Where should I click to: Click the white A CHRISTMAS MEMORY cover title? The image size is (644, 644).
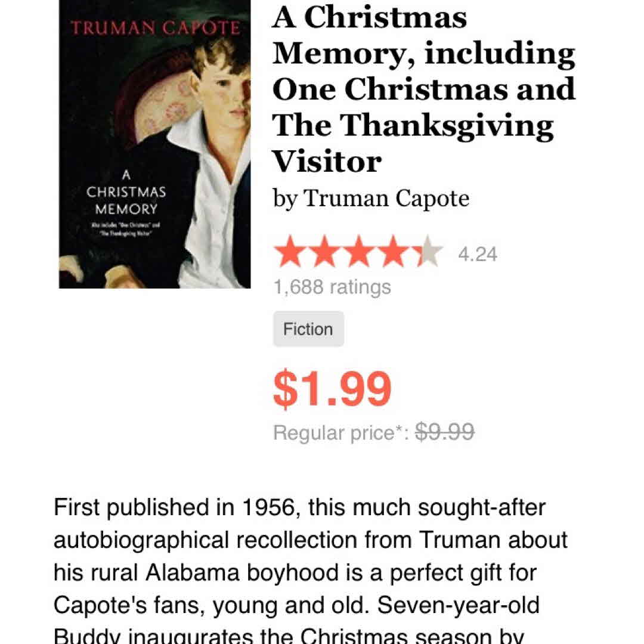tap(126, 193)
